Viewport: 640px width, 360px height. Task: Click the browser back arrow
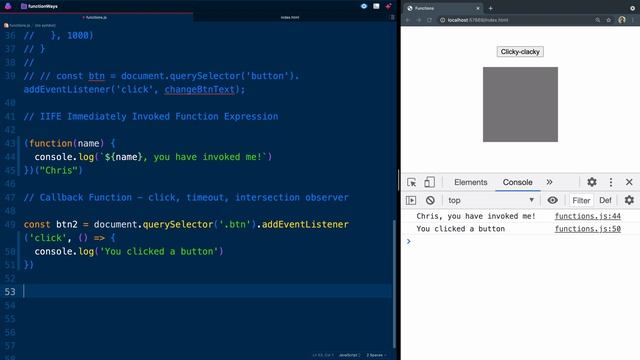tap(407, 20)
